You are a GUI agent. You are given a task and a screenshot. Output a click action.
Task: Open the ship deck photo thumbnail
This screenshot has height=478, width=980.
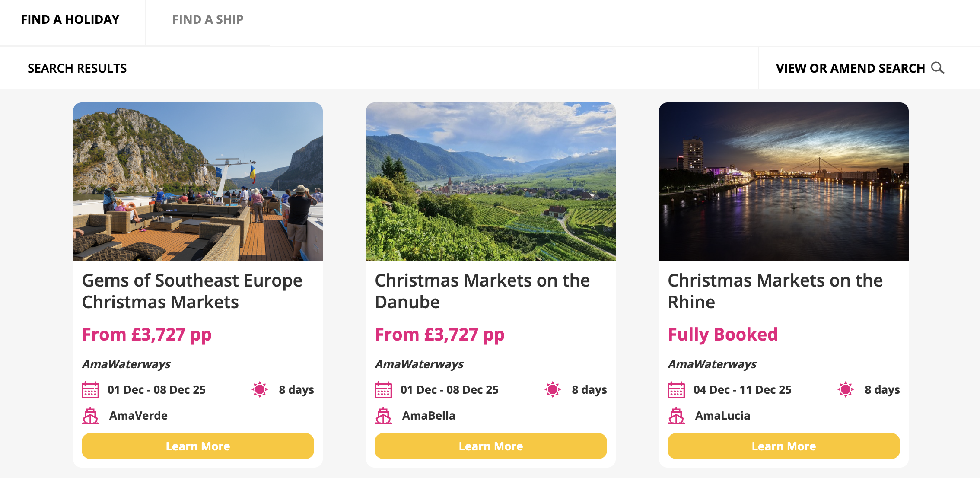[198, 182]
